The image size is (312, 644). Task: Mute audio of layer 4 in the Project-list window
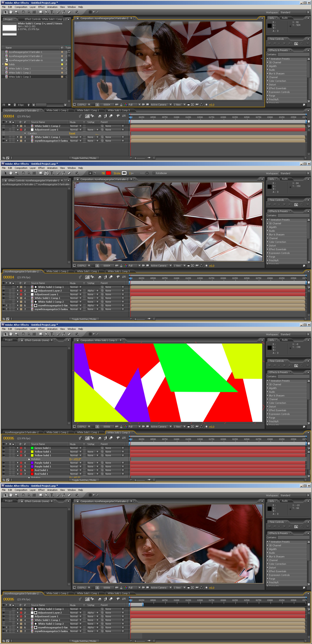(x=7, y=141)
